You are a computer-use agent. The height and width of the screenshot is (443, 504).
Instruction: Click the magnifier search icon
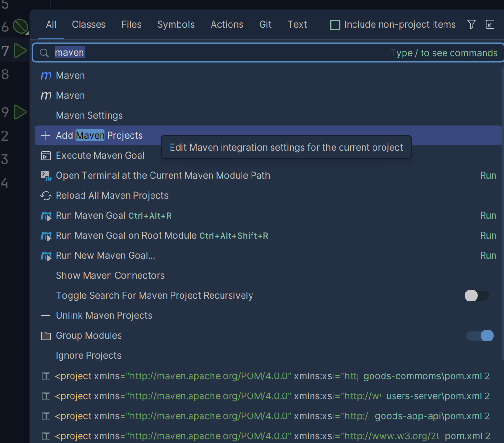tap(44, 53)
